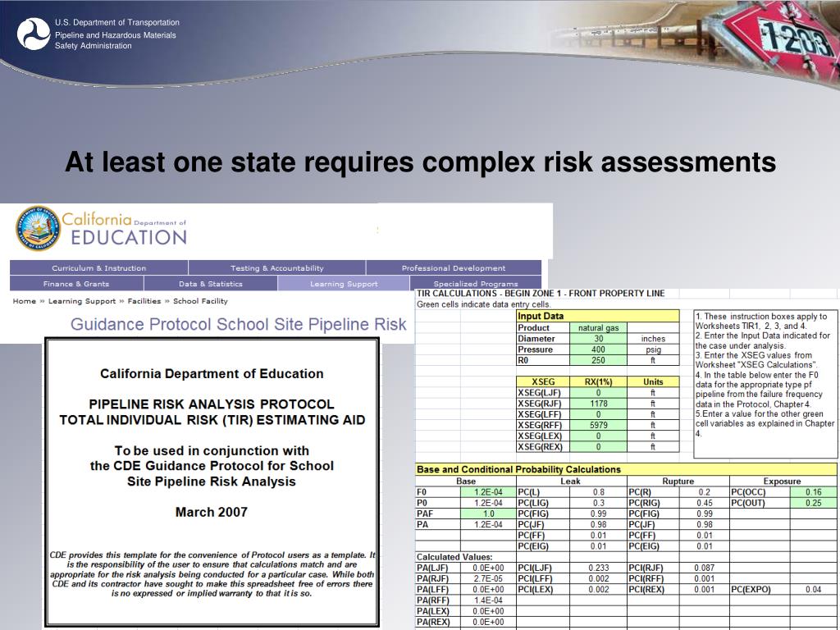Open the Curriculum & Instruction tab
This screenshot has height=630, width=840.
(x=99, y=268)
